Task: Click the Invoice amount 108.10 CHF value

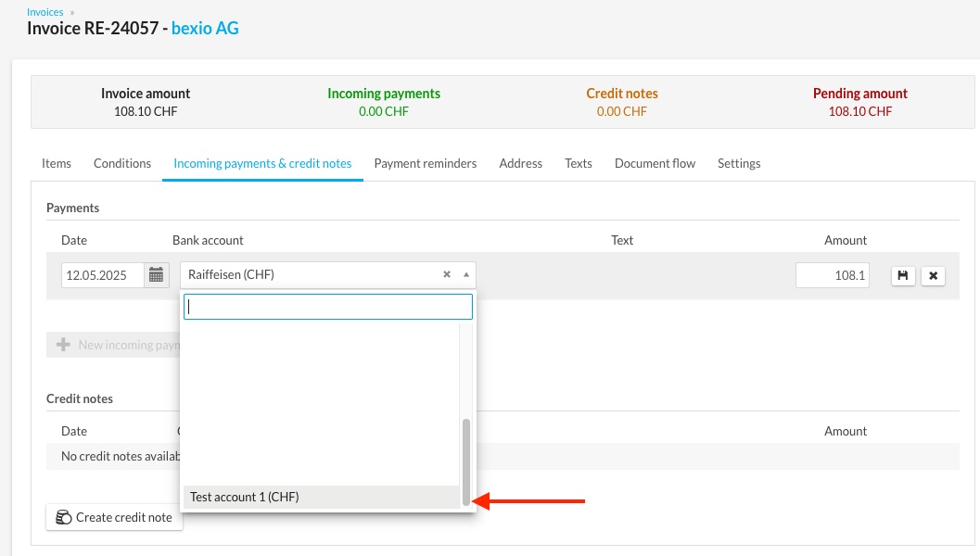Action: [146, 111]
